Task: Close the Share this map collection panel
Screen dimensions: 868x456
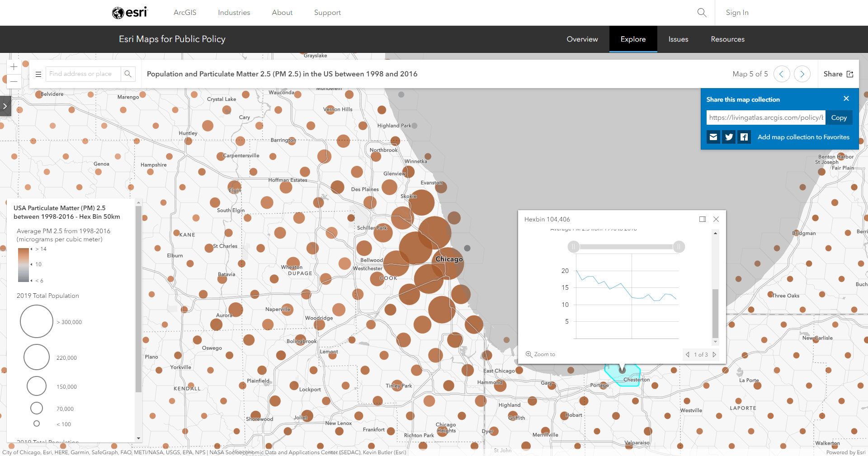Action: 846,99
